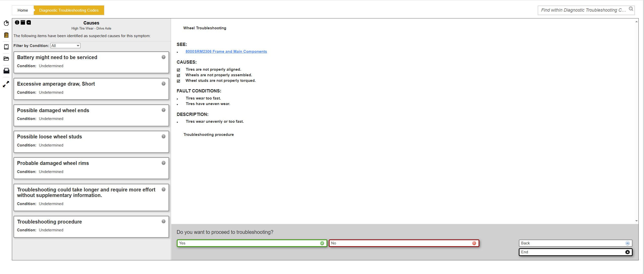Viewport: 644px width, 274px height.
Task: Open the 8000SRM2306 Frame and Main Components link
Action: pos(226,52)
